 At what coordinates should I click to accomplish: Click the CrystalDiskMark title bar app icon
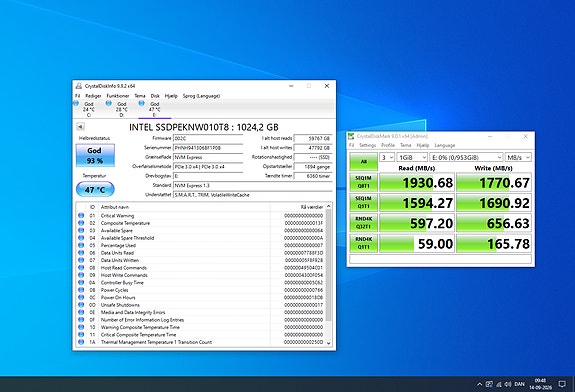tap(351, 136)
